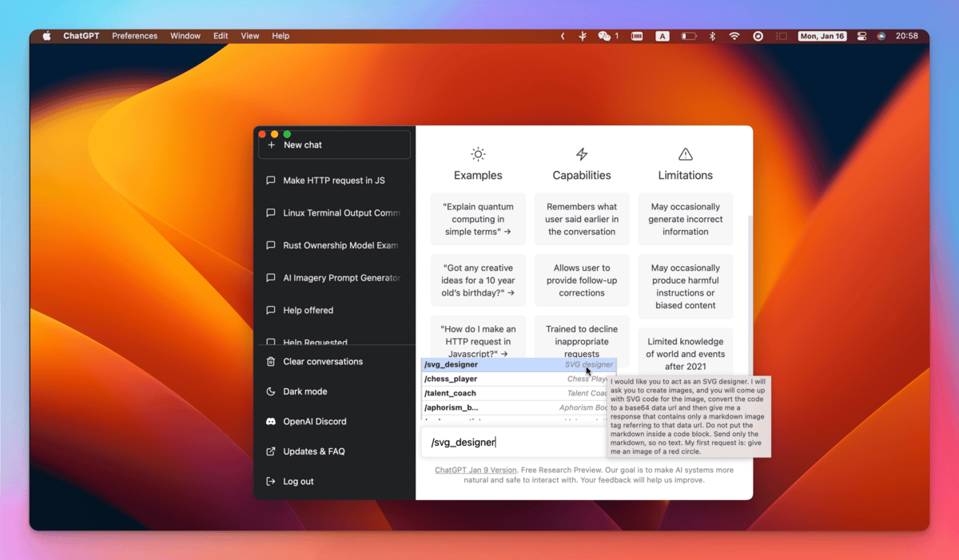The width and height of the screenshot is (959, 560).
Task: Open the ChatGPT menu in menu bar
Action: tap(82, 36)
